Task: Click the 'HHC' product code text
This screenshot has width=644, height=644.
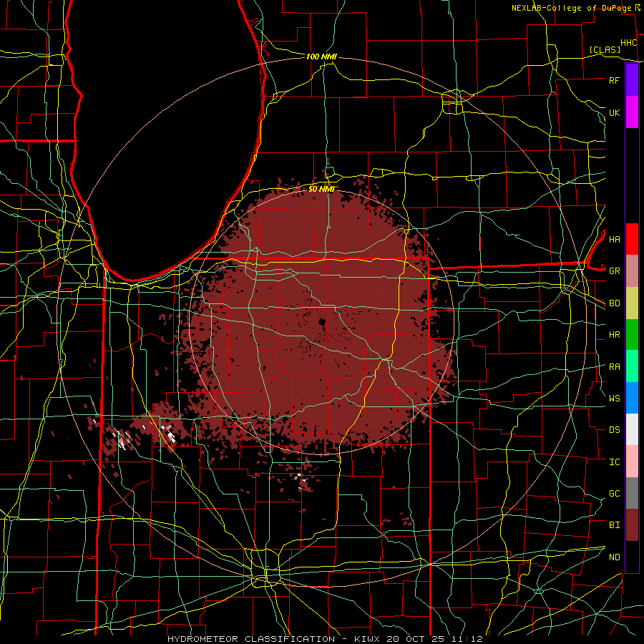Action: point(628,43)
